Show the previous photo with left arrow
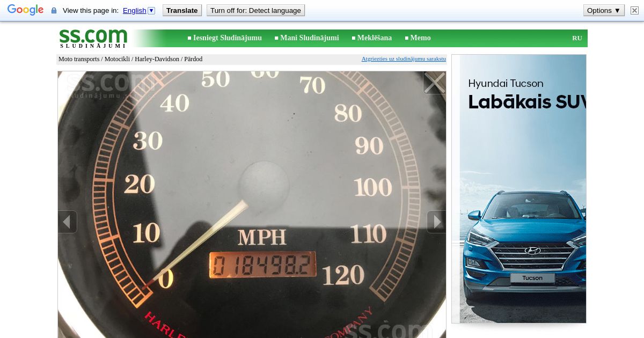The height and width of the screenshot is (338, 644). [67, 222]
